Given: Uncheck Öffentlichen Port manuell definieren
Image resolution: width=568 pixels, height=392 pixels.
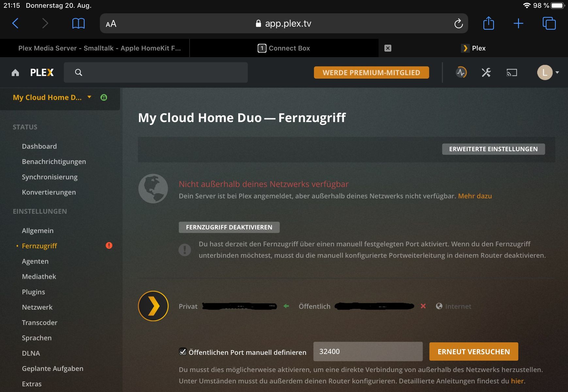Looking at the screenshot, I should click(x=183, y=352).
